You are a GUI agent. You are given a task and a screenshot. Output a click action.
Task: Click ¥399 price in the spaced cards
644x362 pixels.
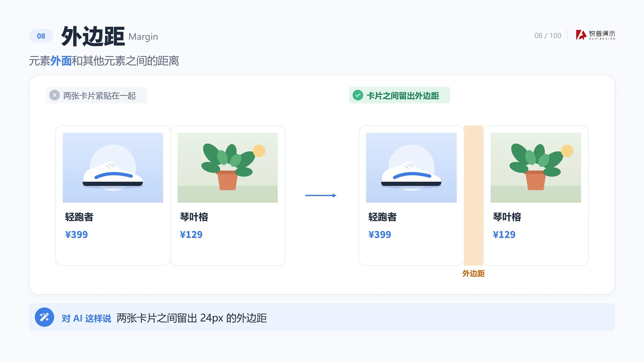380,235
